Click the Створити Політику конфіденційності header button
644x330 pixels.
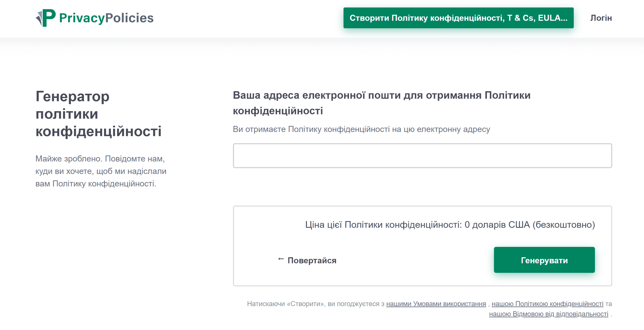point(458,18)
